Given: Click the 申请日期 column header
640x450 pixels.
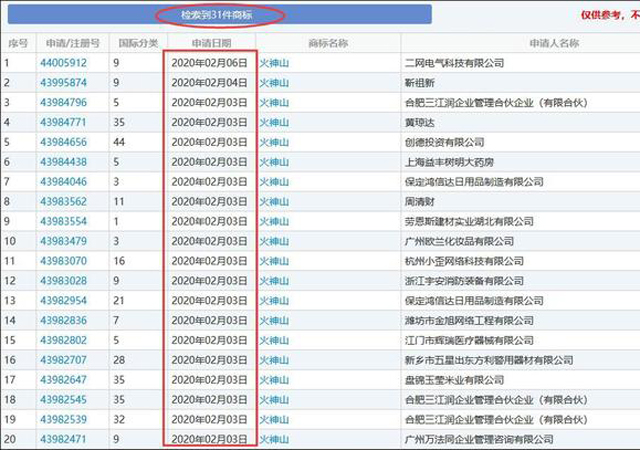Looking at the screenshot, I should click(x=211, y=43).
